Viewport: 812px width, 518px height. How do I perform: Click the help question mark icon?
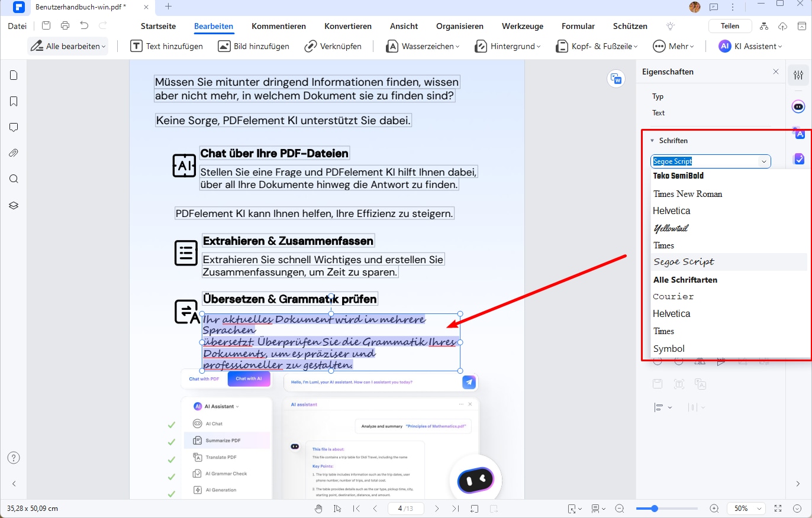point(14,458)
